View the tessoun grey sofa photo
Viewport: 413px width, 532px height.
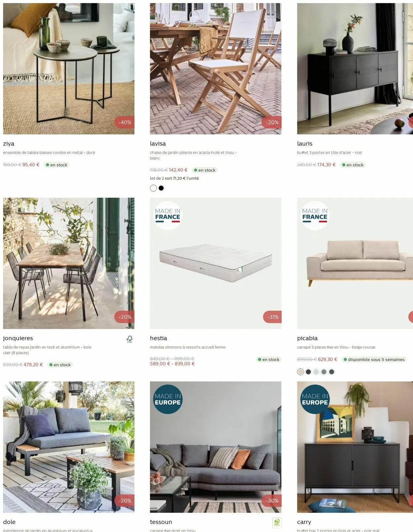216,447
